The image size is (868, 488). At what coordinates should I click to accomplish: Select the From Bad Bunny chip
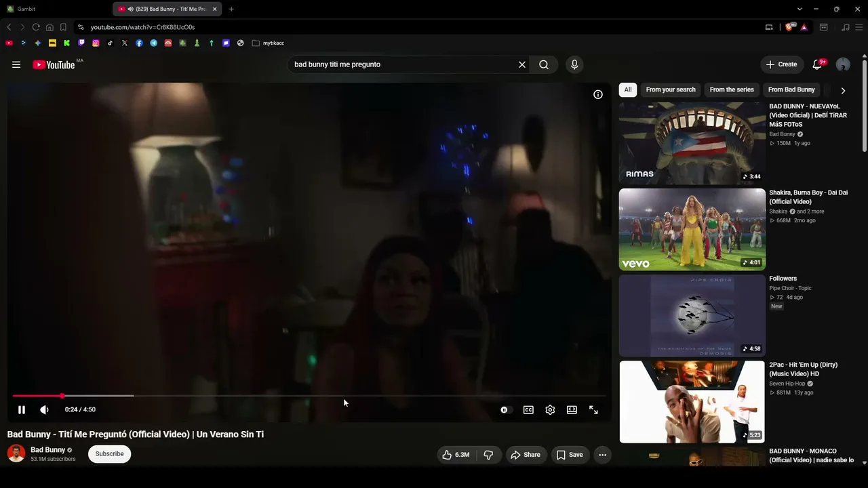(791, 89)
